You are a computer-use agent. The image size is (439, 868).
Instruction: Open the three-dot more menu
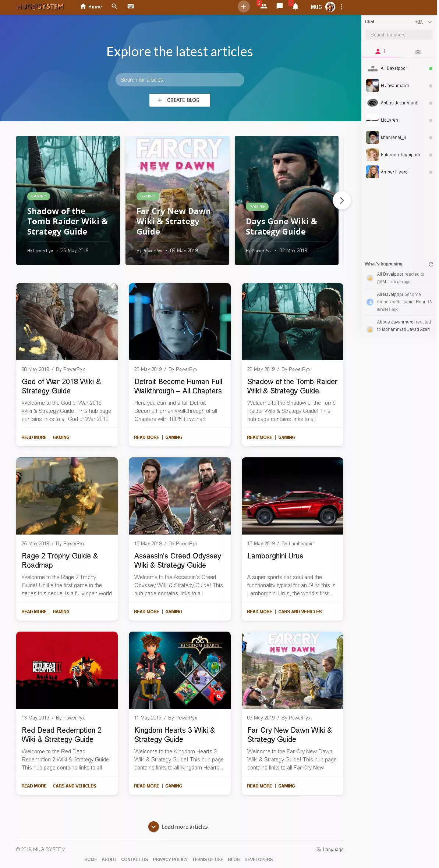pyautogui.click(x=341, y=7)
